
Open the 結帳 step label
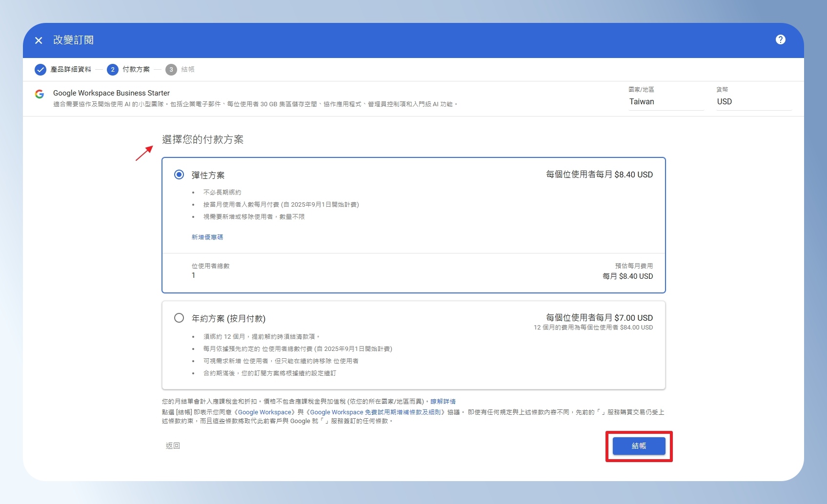point(188,70)
